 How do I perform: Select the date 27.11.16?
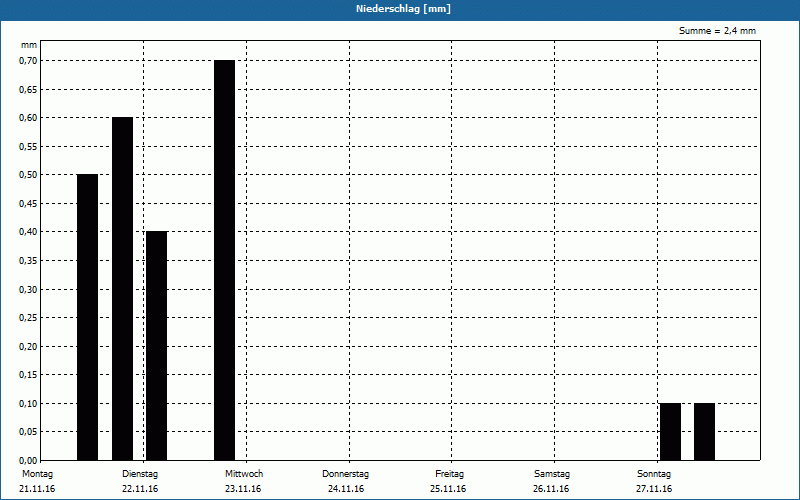654,489
